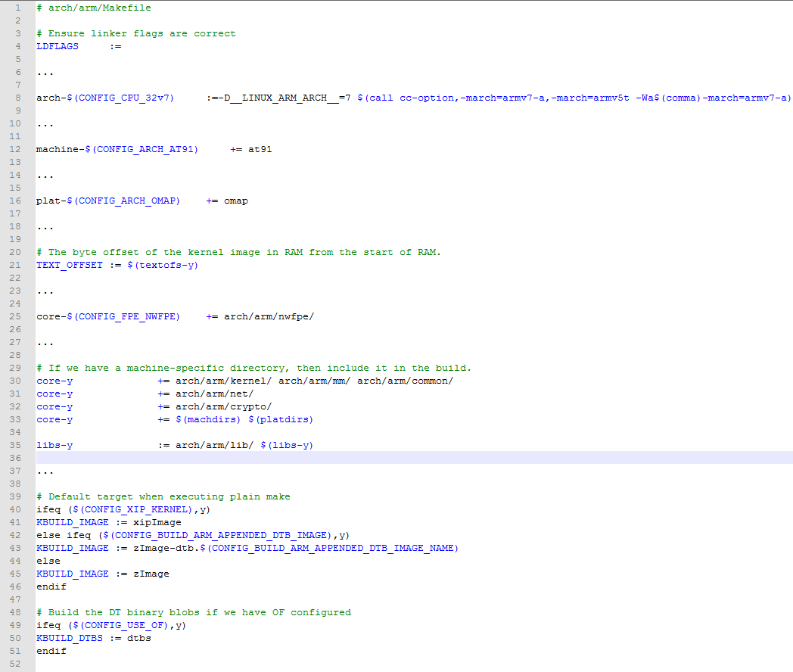793x672 pixels.
Task: Click line number 30 in the gutter
Action: [x=15, y=381]
